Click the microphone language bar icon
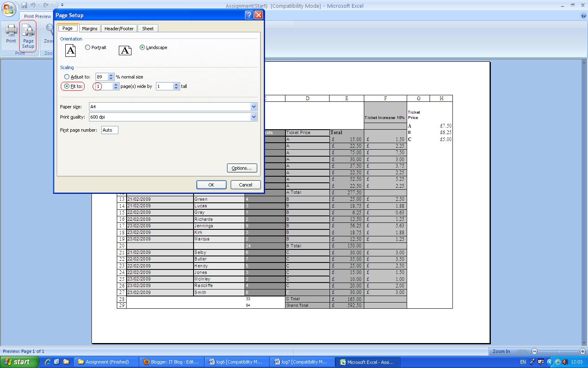Viewport: 588px width, 368px height. 532,362
